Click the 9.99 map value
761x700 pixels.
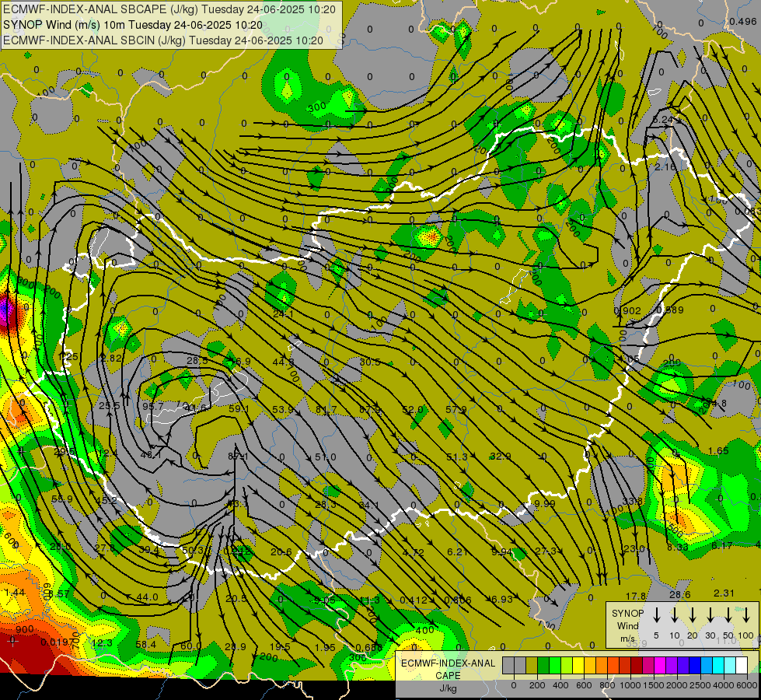coord(545,503)
